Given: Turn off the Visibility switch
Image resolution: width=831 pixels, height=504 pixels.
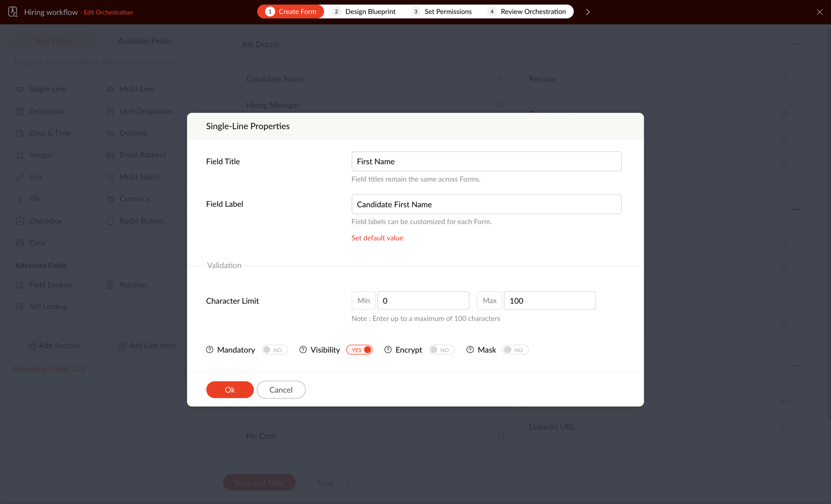Looking at the screenshot, I should [360, 350].
